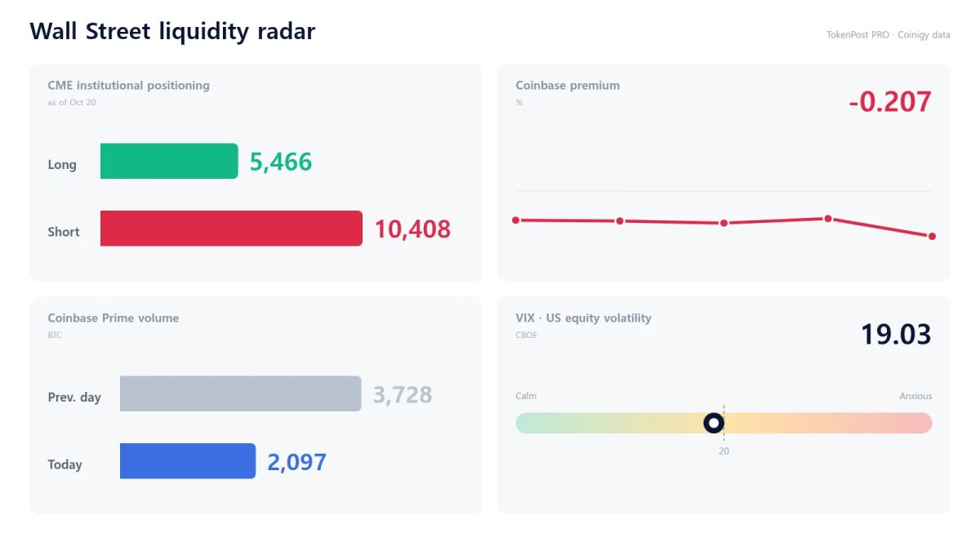The height and width of the screenshot is (551, 980).
Task: Click the "Coinbase Prime volume" heading
Action: point(113,318)
